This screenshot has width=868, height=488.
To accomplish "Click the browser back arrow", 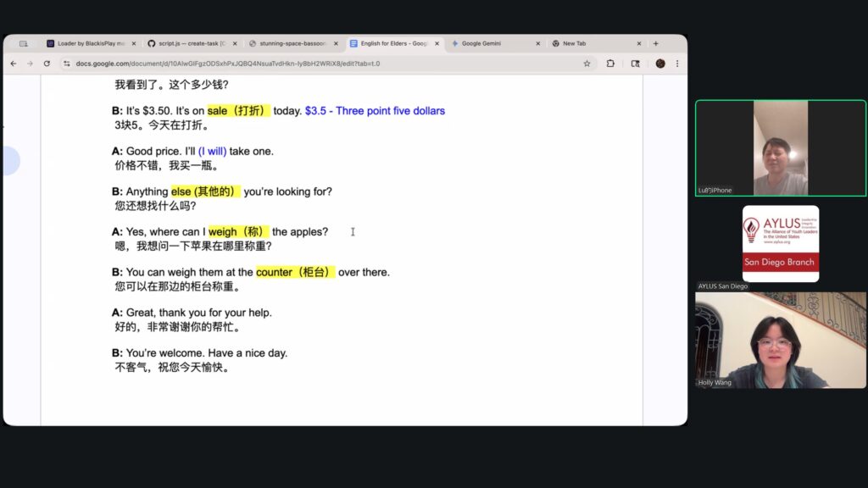I will (14, 64).
